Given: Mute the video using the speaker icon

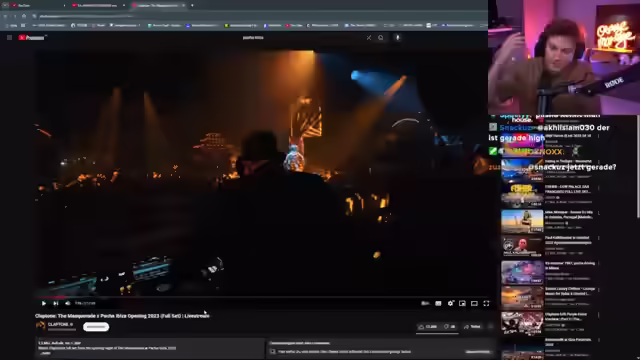Looking at the screenshot, I should tap(68, 303).
